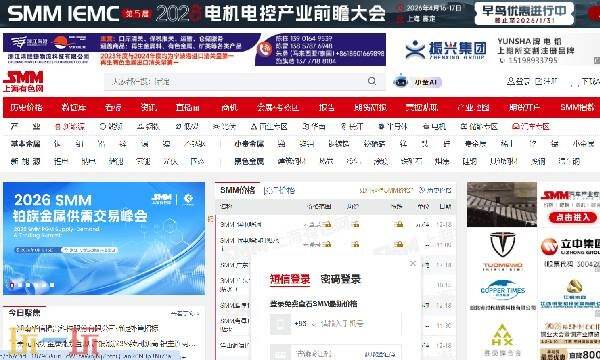Click the first news headline under 今日聚焦
Image resolution: width=600 pixels, height=360 pixels.
[x=87, y=328]
